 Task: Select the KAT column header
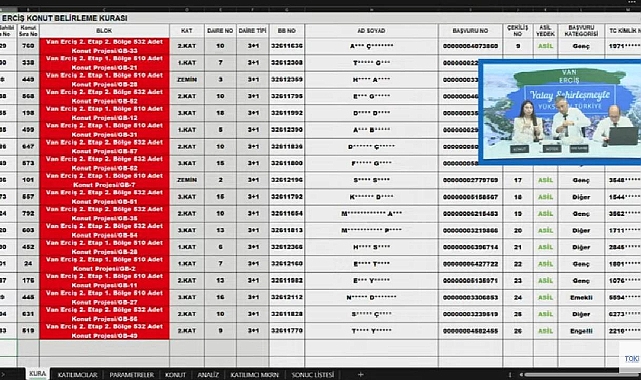(187, 31)
